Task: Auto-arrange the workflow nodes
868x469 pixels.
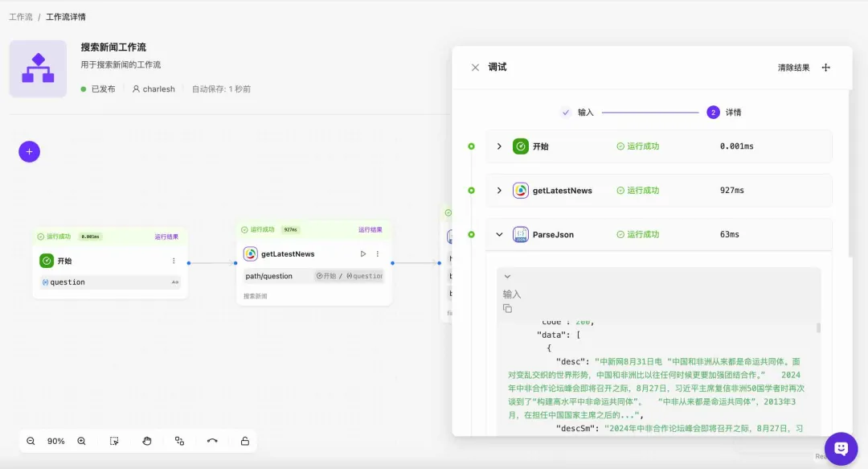Action: pyautogui.click(x=179, y=442)
